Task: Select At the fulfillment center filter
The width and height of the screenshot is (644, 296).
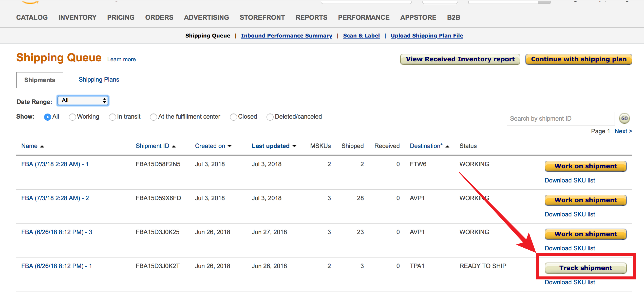Action: coord(153,117)
